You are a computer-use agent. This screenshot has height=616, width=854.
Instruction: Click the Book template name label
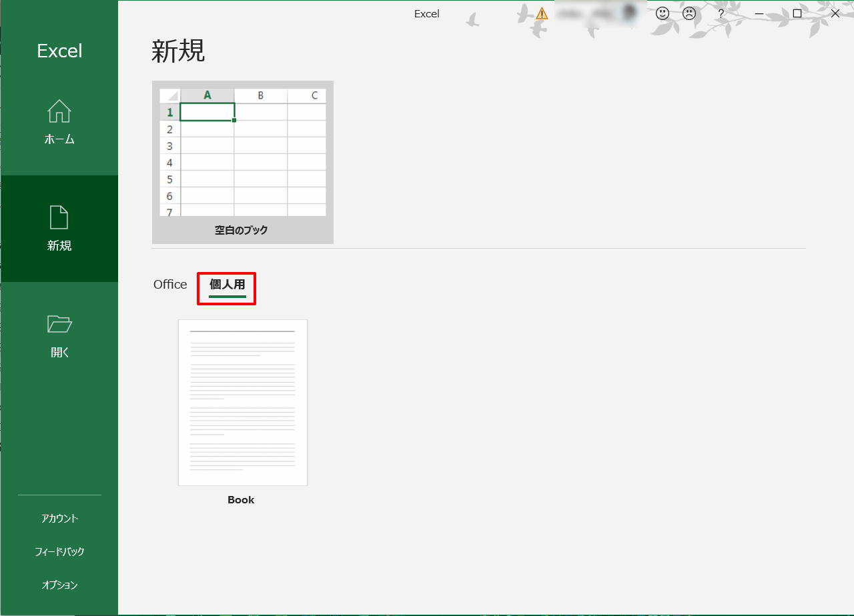coord(241,500)
